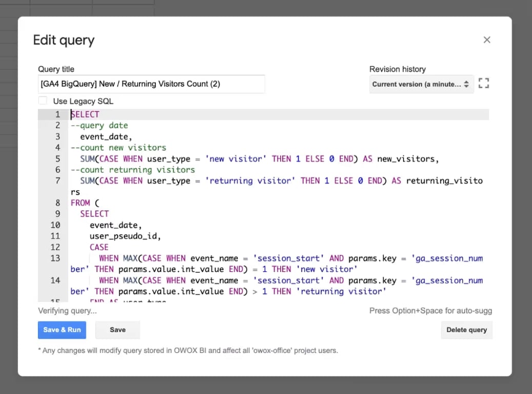The width and height of the screenshot is (532, 394).
Task: Click the 'Edit query' dialog heading
Action: (x=64, y=41)
